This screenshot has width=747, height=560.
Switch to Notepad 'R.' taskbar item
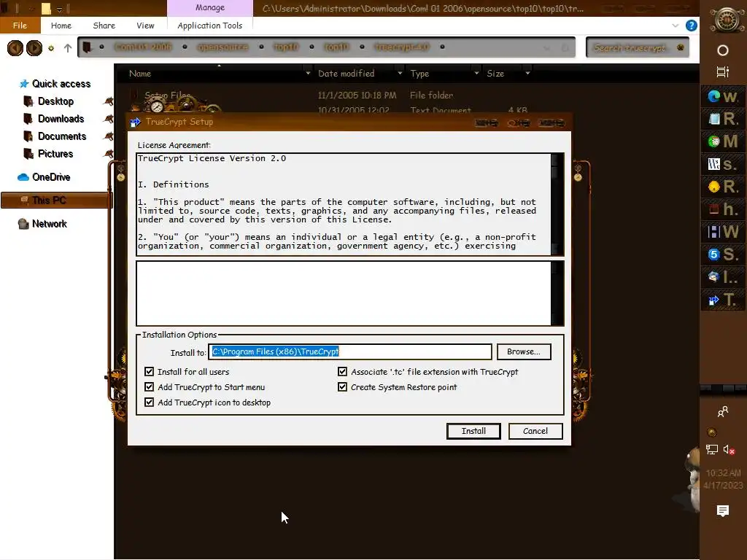click(x=723, y=119)
